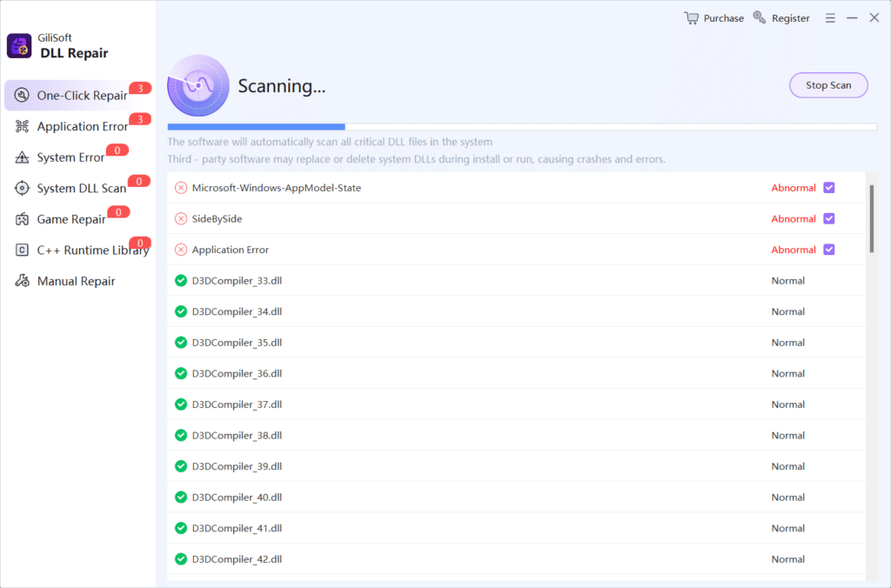Image resolution: width=891 pixels, height=588 pixels.
Task: Toggle the SideBySide repair checkbox
Action: 828,218
